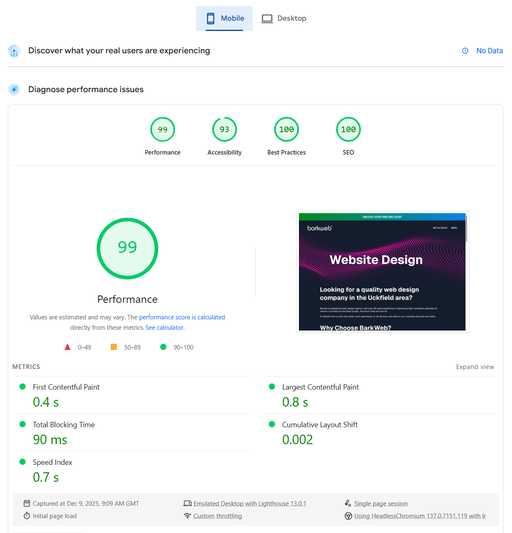This screenshot has height=533, width=512.
Task: Toggle Expand view for metrics
Action: click(x=475, y=367)
